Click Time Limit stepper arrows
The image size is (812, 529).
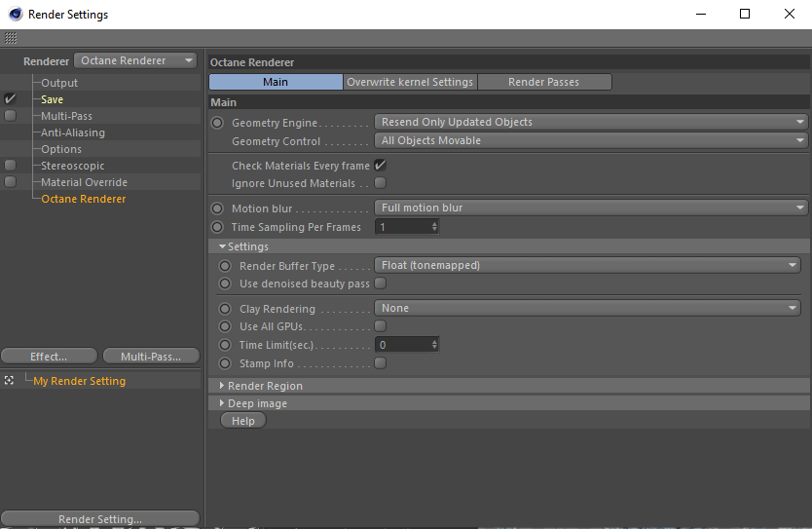434,345
